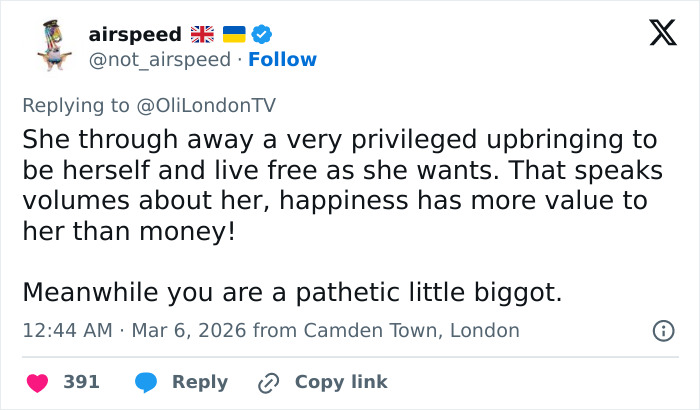
Task: Click the airspeed profile avatar
Action: click(53, 46)
